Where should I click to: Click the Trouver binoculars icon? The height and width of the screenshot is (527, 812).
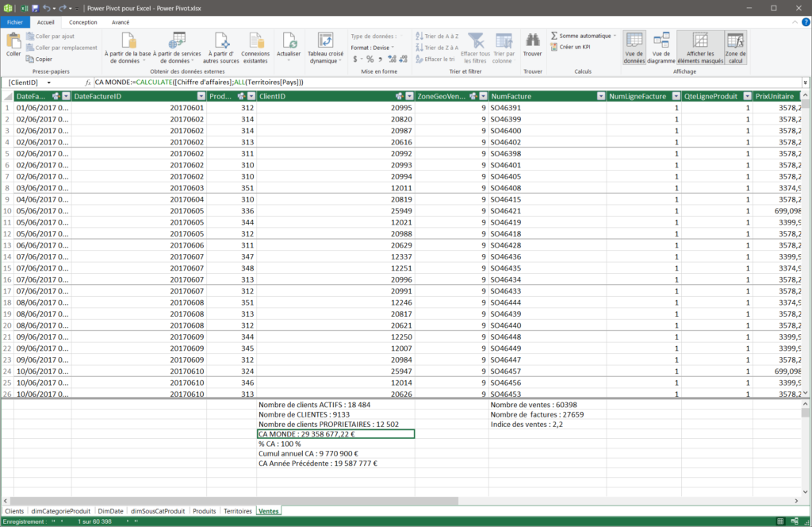532,41
